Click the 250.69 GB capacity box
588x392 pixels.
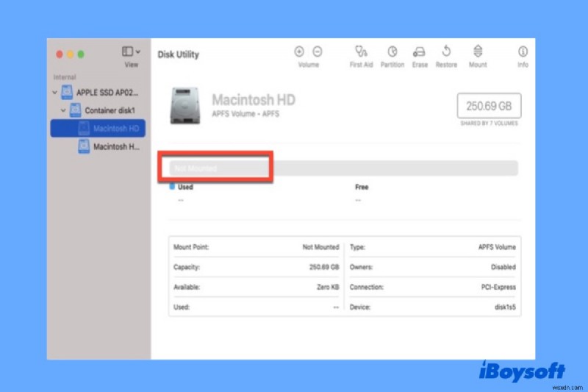489,106
